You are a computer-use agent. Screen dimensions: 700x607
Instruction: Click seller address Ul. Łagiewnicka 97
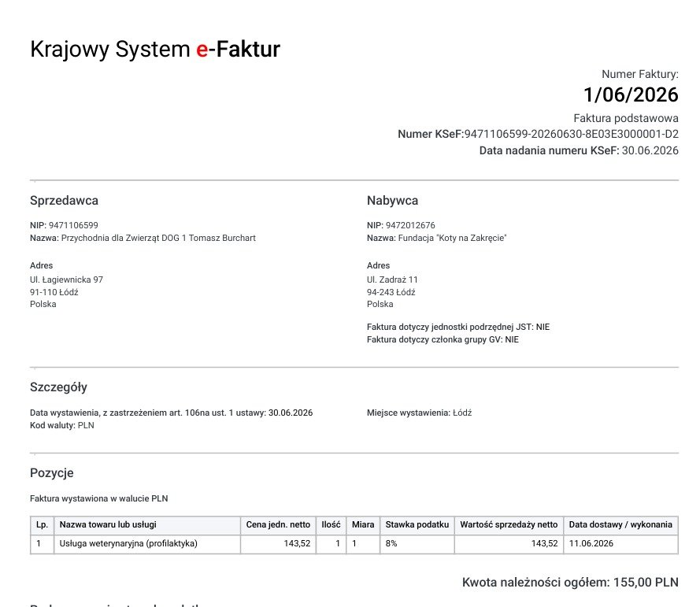[x=66, y=279]
